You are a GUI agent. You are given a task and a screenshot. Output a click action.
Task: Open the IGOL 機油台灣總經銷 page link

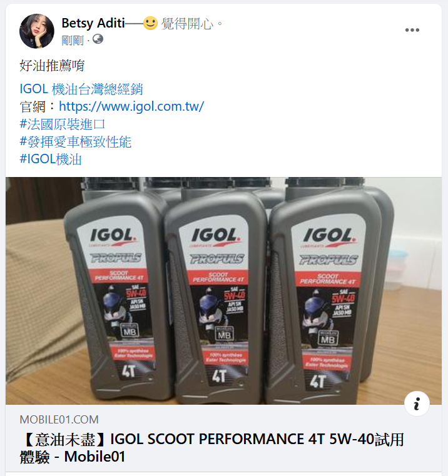81,89
